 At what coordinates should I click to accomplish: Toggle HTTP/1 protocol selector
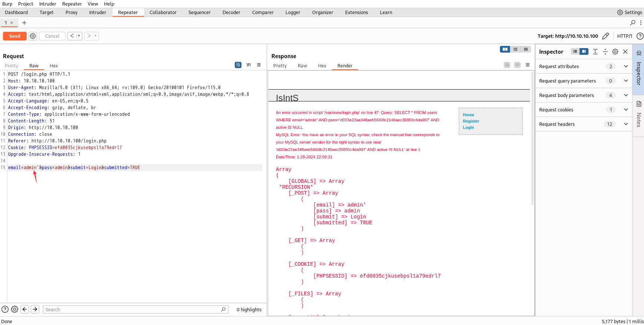624,36
